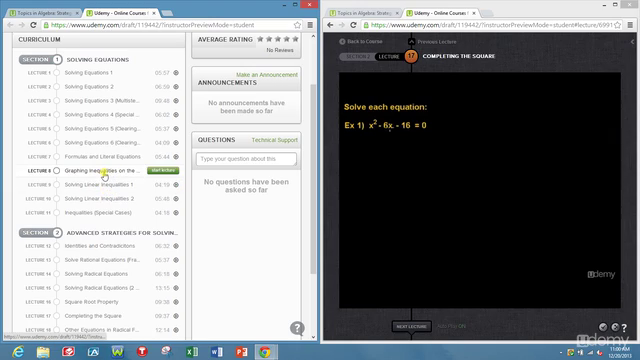Click the status icon for Square Root Property
Viewport: 640px width, 360px height.
176,302
